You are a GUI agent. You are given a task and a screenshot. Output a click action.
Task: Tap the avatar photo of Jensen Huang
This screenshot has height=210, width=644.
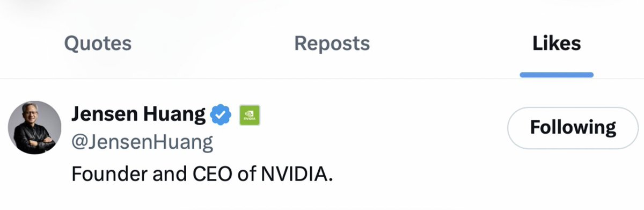34,127
